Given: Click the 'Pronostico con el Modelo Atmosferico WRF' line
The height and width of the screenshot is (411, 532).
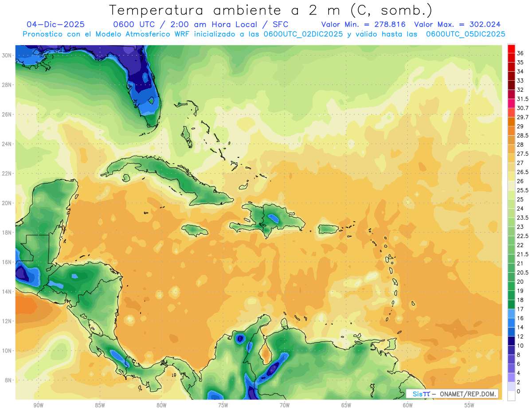Looking at the screenshot, I should (264, 34).
